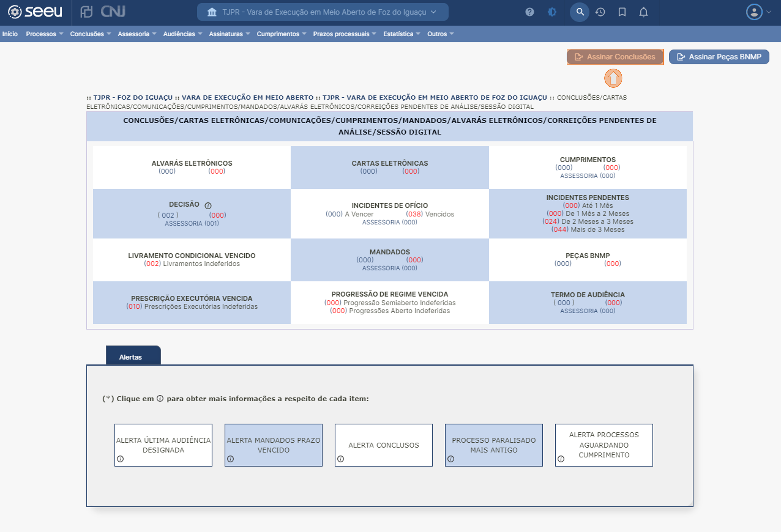Open (024) De 2 Meses a 3 Meses
Viewport: 781px width, 532px height.
tap(587, 222)
